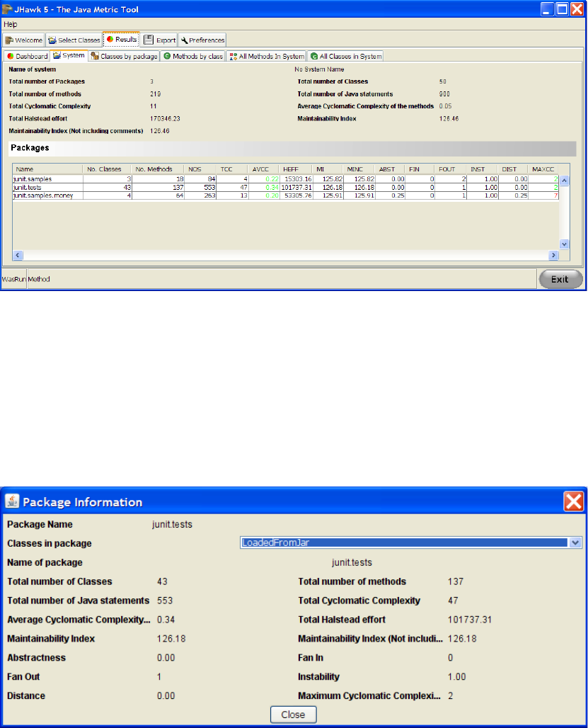Viewport: 588px width, 728px height.
Task: Show All Classes in System tab
Action: (x=346, y=56)
